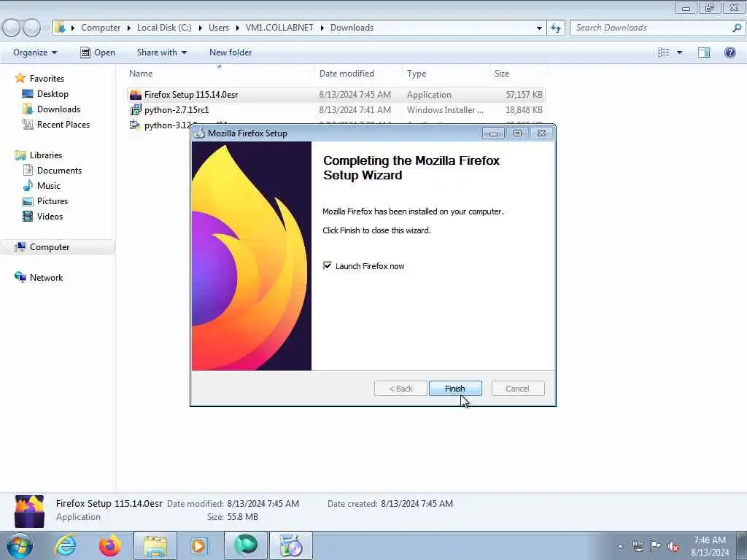The height and width of the screenshot is (560, 747).
Task: Click the Explorer Back navigation arrow
Action: pos(10,28)
